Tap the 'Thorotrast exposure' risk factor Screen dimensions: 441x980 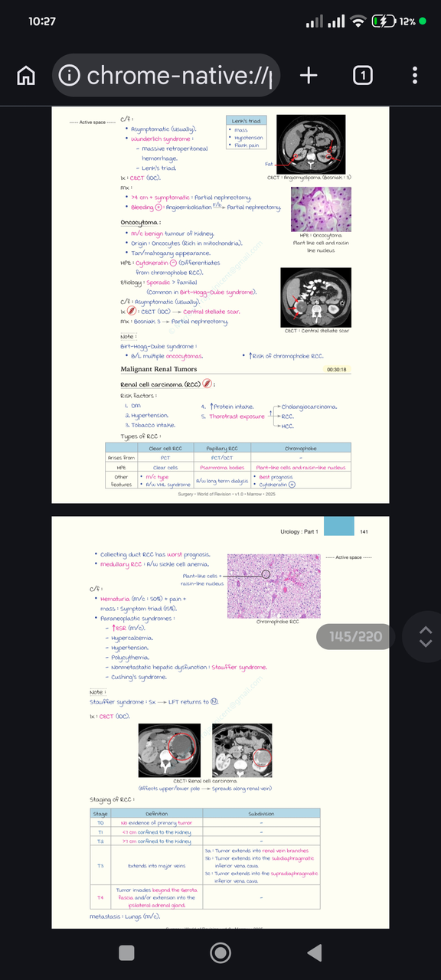click(x=236, y=416)
